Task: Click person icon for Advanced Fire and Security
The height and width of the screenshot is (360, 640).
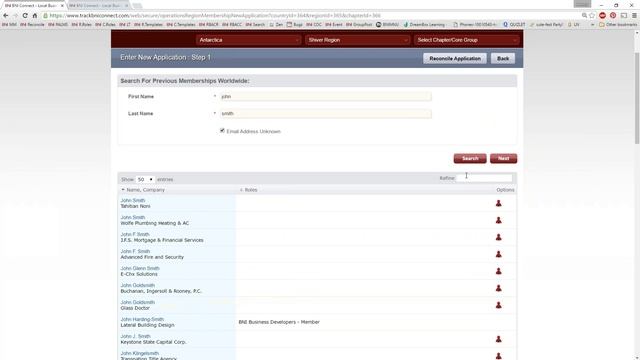Action: point(498,254)
